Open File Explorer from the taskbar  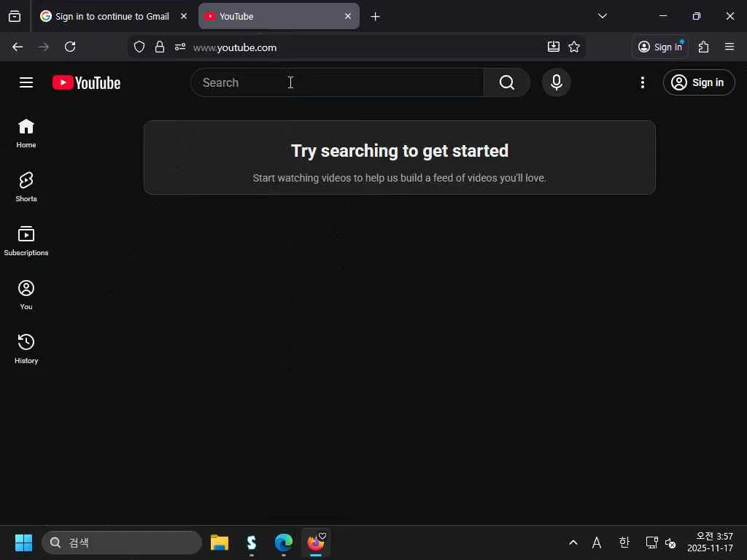(x=220, y=542)
